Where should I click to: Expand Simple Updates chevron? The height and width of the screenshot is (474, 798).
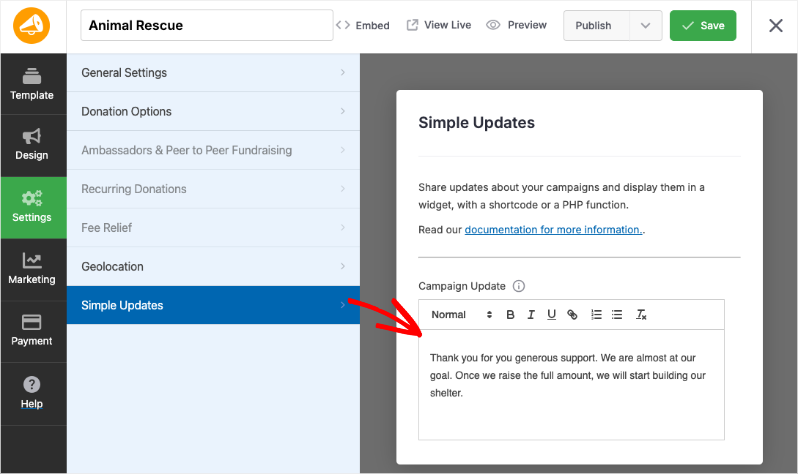[x=343, y=305]
